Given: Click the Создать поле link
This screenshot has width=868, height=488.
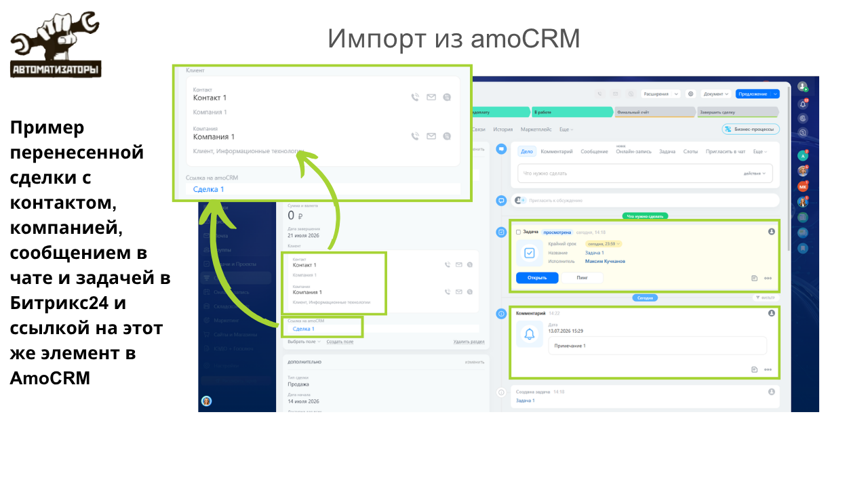Looking at the screenshot, I should (341, 342).
